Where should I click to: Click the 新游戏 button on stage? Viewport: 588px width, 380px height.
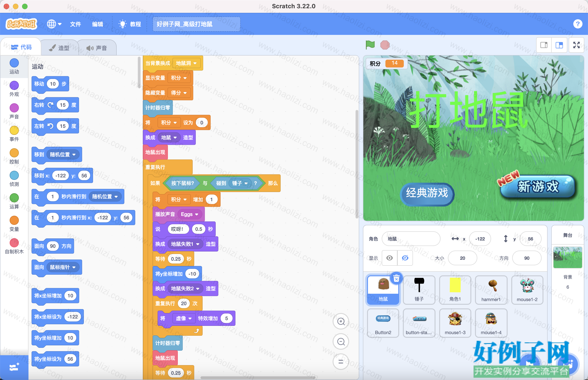[x=538, y=186]
